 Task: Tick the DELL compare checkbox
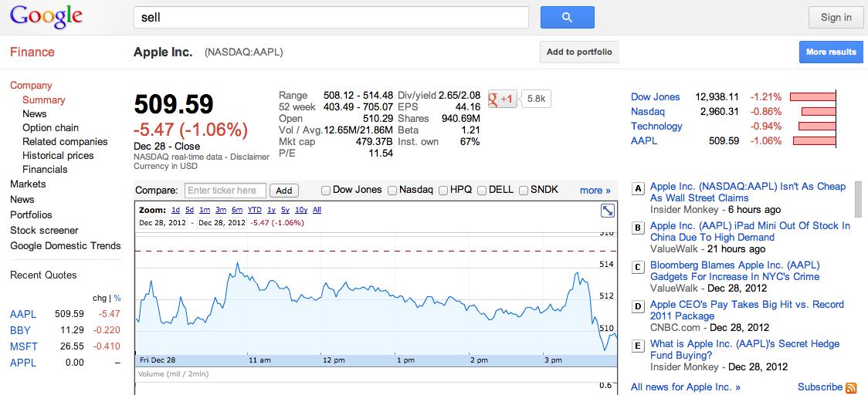tap(482, 191)
